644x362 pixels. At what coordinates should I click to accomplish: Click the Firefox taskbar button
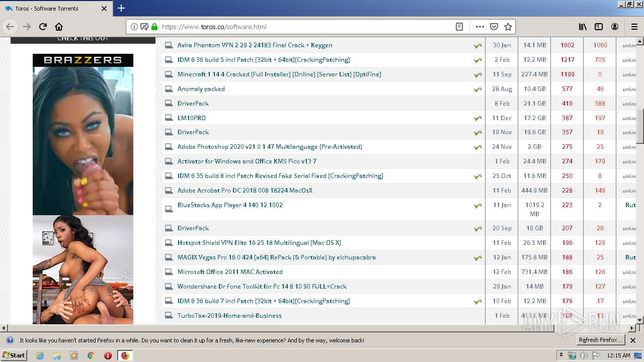coord(125,355)
